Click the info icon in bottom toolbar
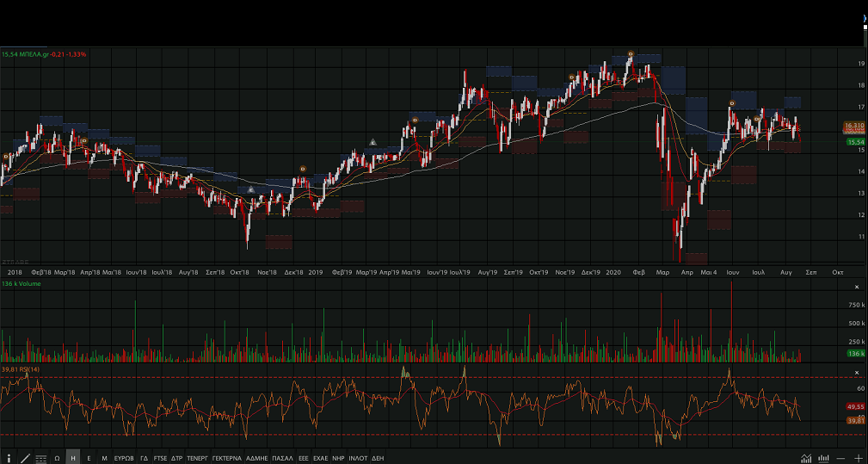This screenshot has height=464, width=868. coord(9,458)
